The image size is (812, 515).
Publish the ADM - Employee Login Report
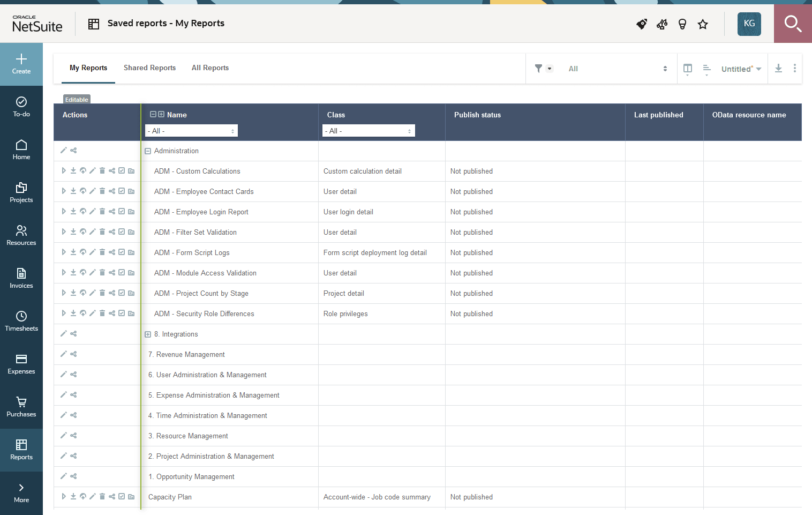[83, 212]
